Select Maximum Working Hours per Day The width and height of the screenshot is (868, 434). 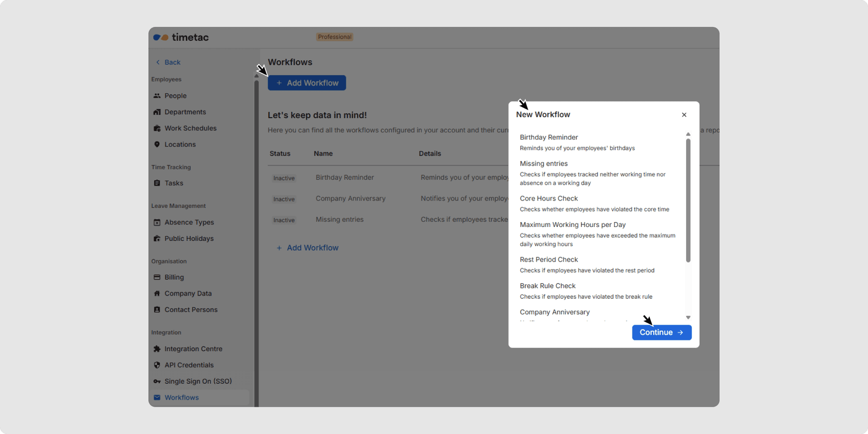coord(572,225)
